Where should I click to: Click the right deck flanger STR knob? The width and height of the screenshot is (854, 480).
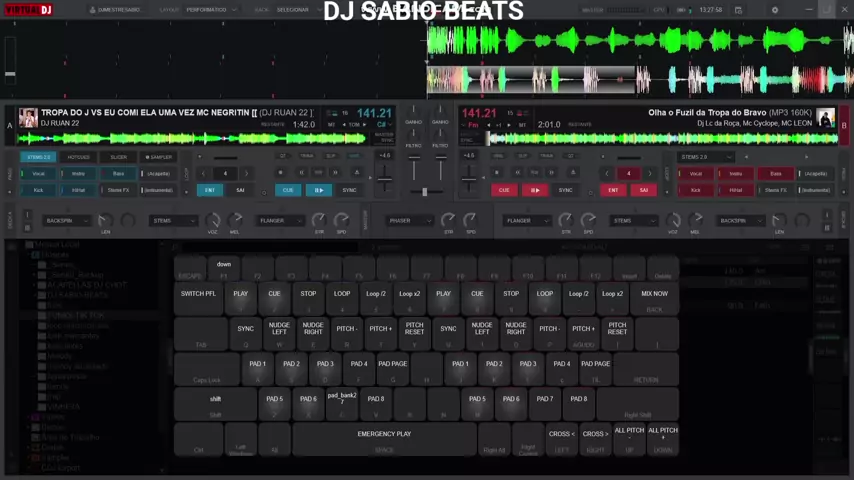pos(565,221)
